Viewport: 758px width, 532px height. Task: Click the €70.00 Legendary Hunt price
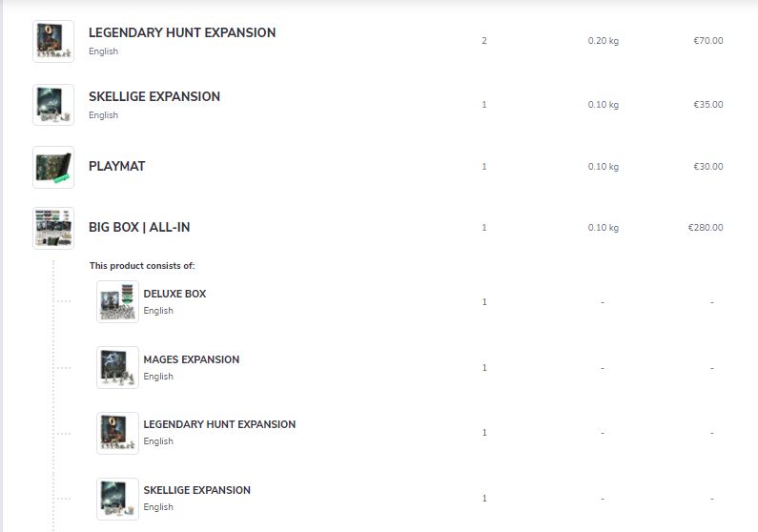pos(708,41)
